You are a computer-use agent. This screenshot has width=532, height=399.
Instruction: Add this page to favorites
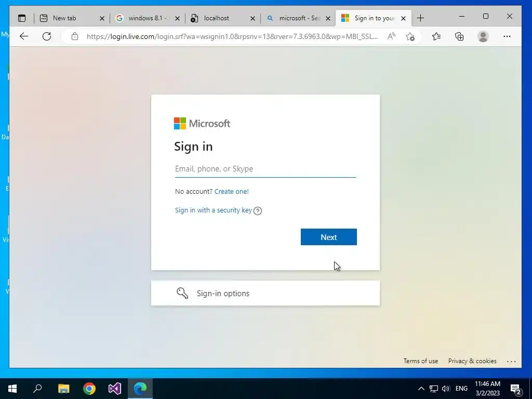click(x=410, y=36)
